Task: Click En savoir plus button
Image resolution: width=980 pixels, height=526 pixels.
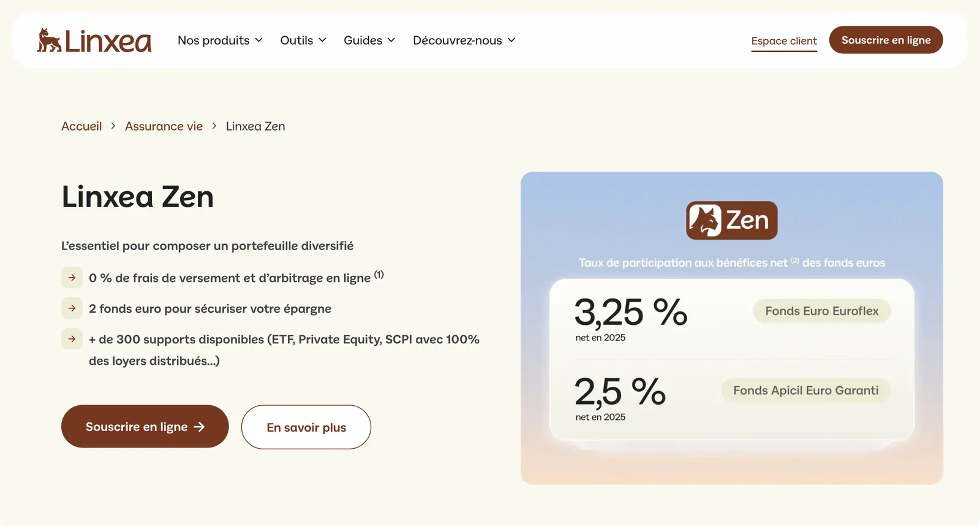Action: point(306,427)
